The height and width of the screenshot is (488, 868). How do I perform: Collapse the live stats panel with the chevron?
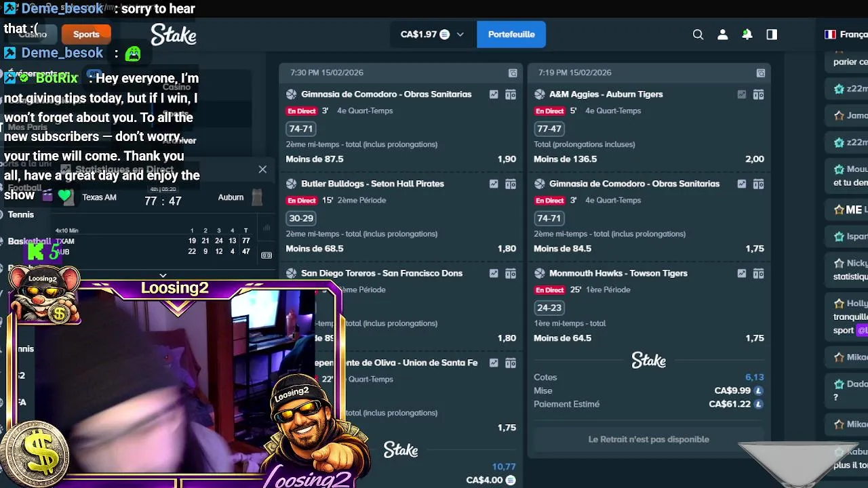[x=163, y=276]
